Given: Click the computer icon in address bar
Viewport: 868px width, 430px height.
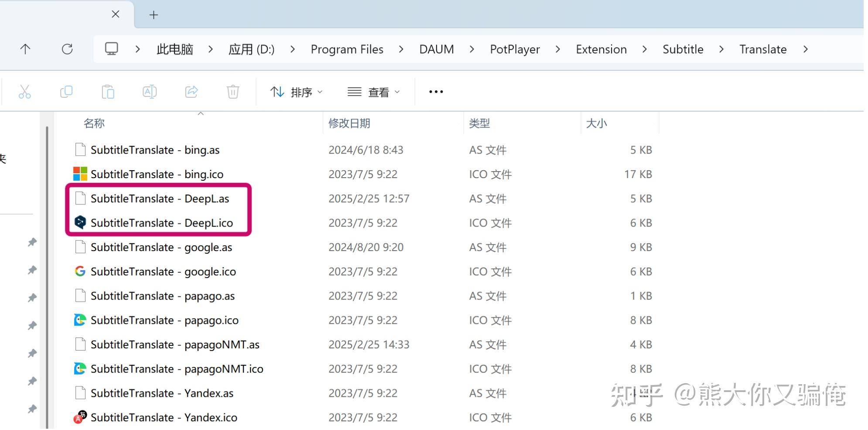Looking at the screenshot, I should tap(112, 49).
